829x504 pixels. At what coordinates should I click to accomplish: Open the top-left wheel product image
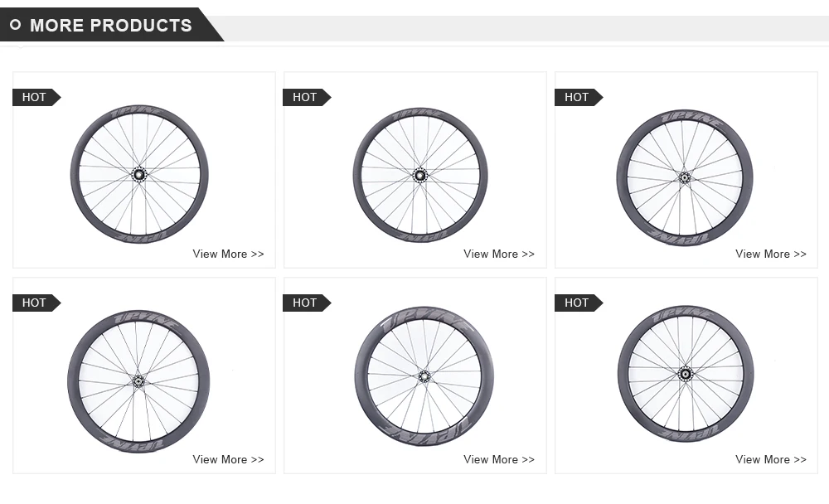pos(139,174)
